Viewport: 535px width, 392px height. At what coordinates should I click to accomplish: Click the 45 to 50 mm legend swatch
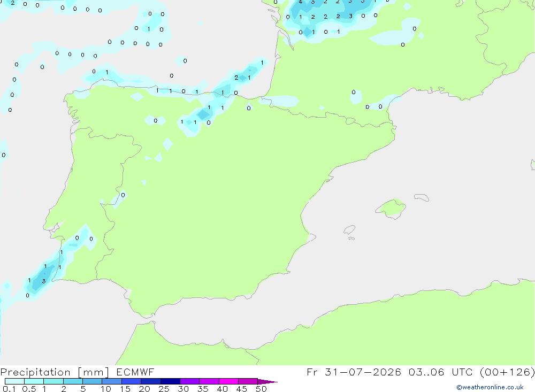[248, 381]
